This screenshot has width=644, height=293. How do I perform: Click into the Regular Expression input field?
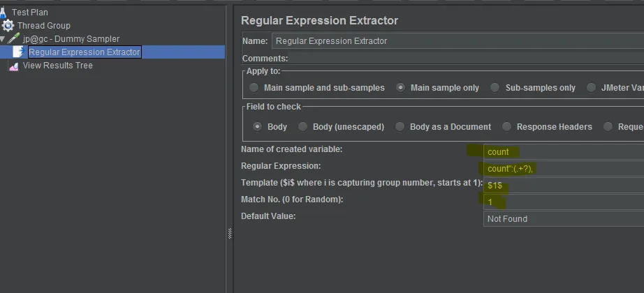[563, 168]
